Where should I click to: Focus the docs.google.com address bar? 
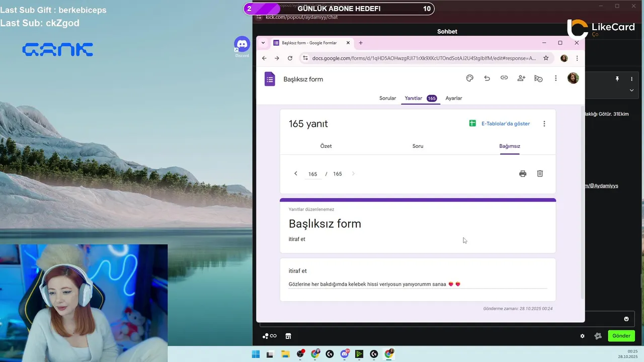[425, 58]
